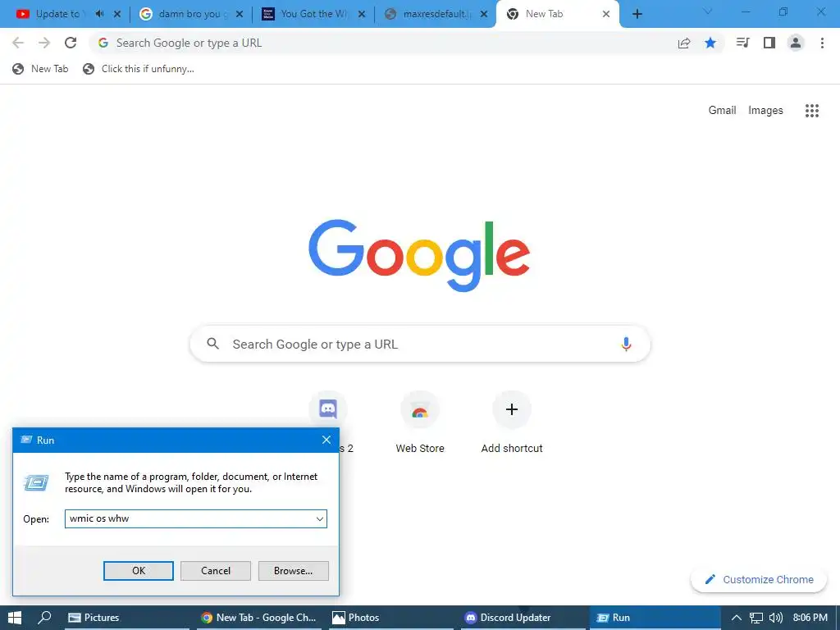Image resolution: width=840 pixels, height=630 pixels.
Task: Close the 'damn bro you' tab
Action: [x=240, y=14]
